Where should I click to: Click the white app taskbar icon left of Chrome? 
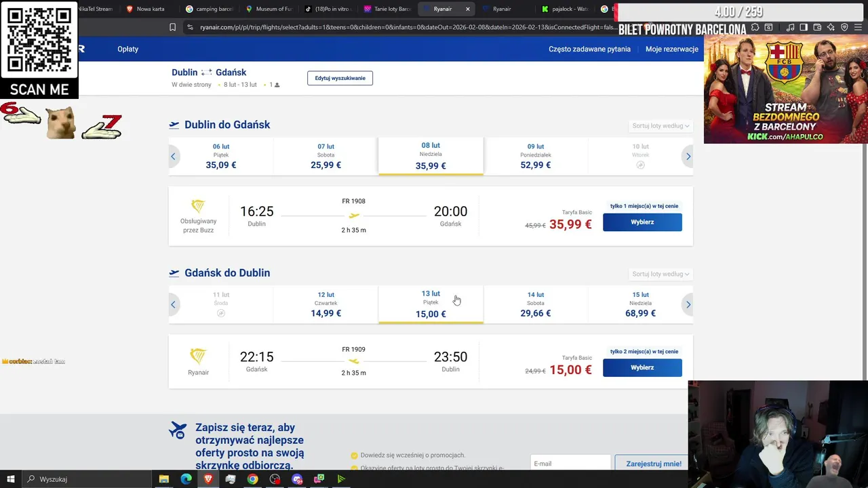[231, 479]
